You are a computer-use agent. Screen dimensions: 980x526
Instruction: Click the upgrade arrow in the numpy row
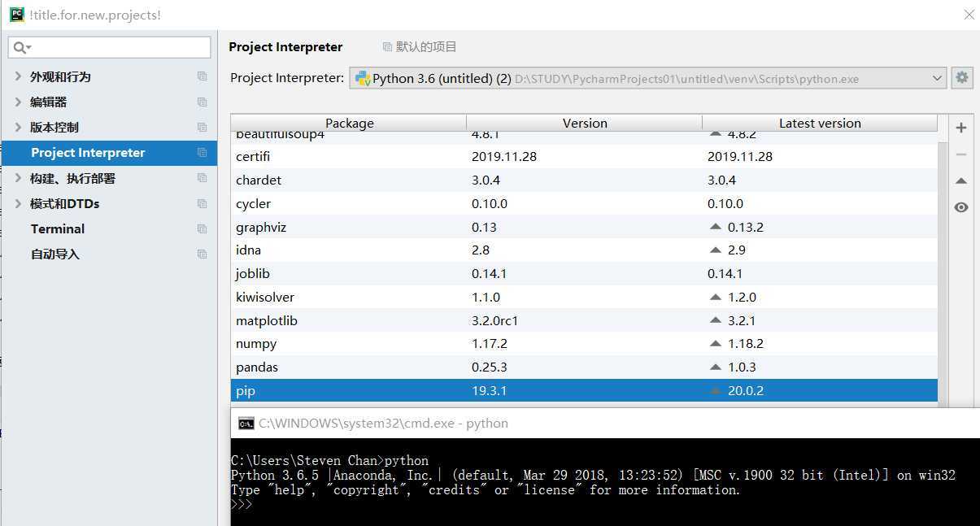tap(716, 344)
